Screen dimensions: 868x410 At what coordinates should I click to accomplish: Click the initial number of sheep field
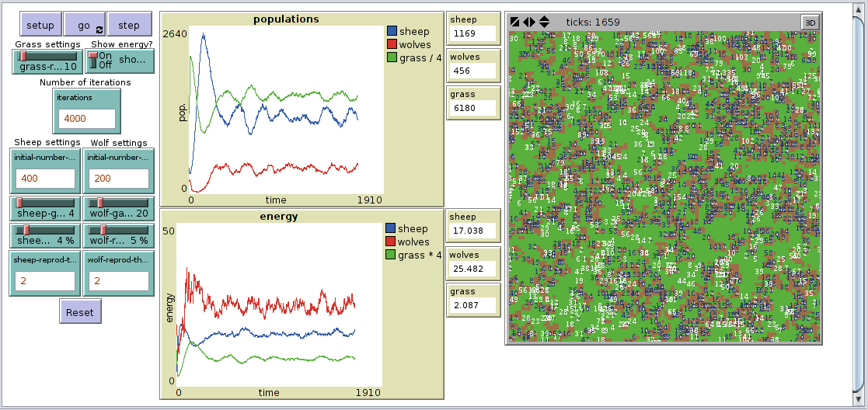44,179
